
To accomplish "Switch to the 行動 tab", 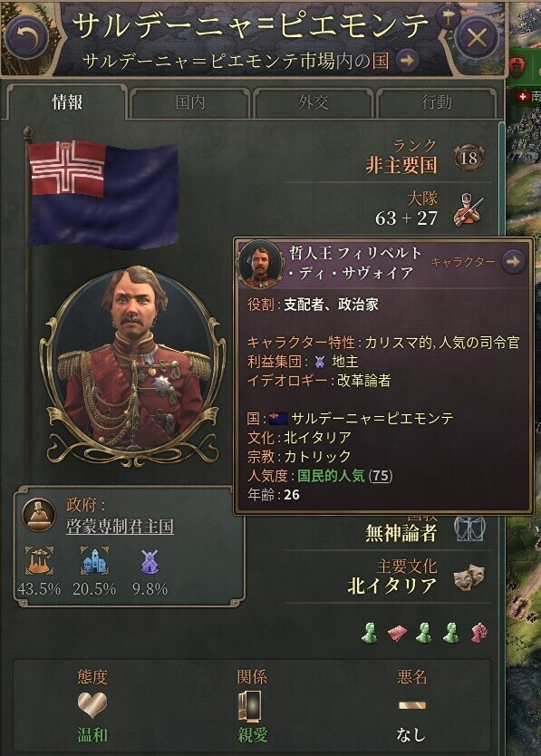I will (437, 102).
